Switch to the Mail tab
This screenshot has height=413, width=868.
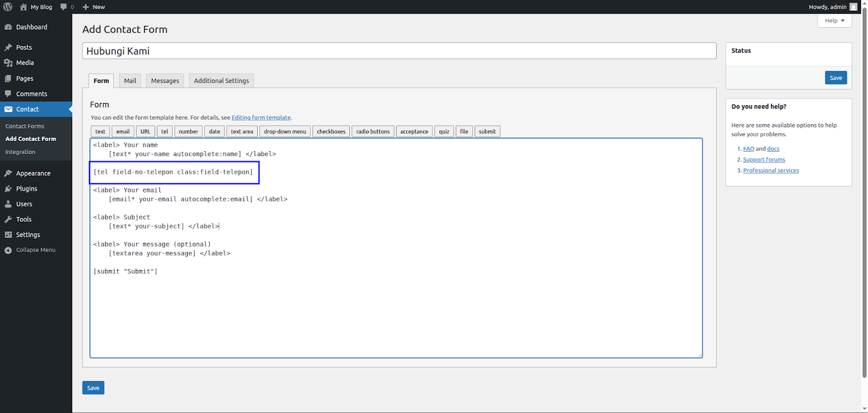coord(130,81)
